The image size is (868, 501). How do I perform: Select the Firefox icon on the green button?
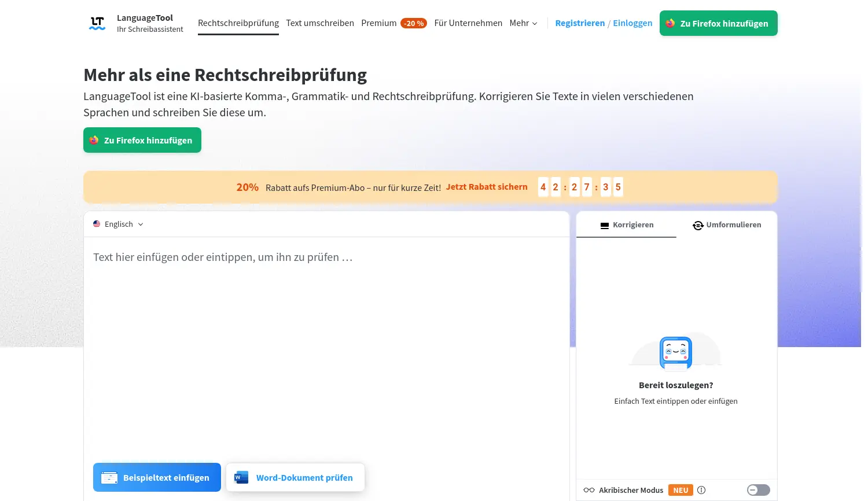670,23
